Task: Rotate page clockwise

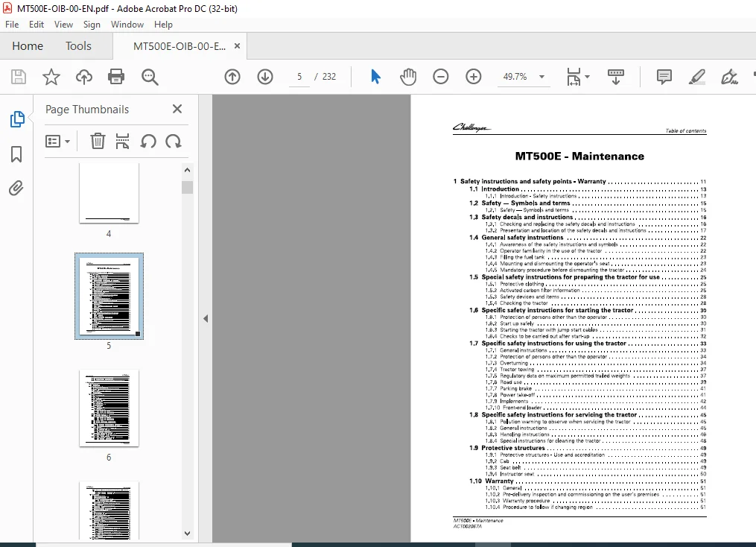Action: (x=173, y=142)
